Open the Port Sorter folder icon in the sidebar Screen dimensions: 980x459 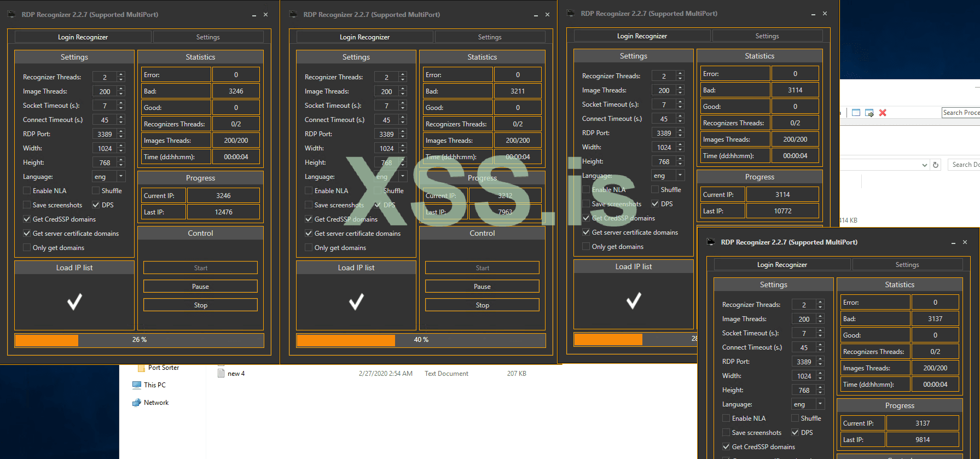pyautogui.click(x=141, y=368)
